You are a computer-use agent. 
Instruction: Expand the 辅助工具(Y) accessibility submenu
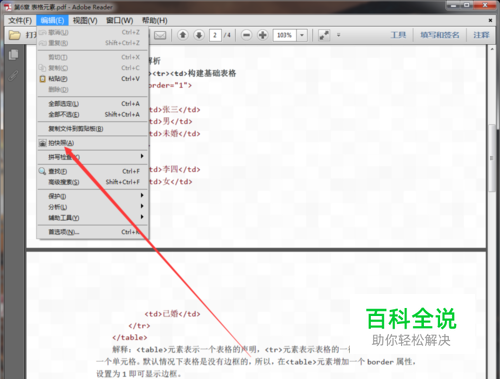[x=92, y=218]
